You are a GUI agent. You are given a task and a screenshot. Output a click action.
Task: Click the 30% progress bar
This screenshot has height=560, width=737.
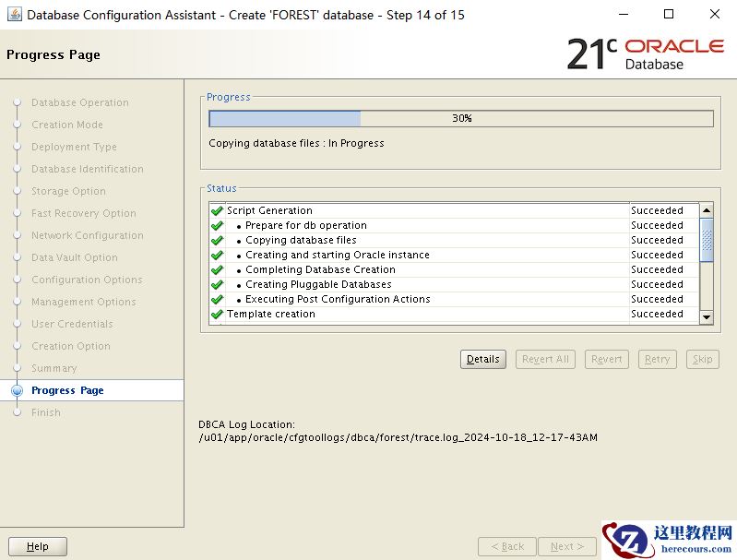[461, 118]
